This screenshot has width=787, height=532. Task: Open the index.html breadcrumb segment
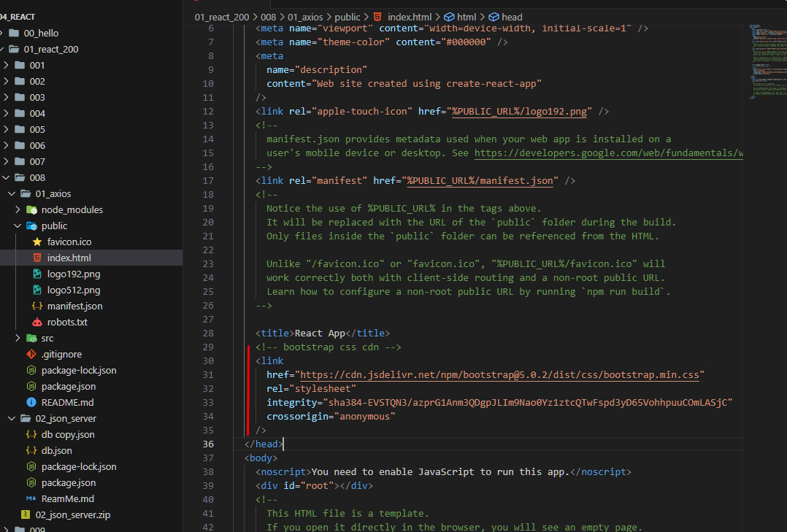point(410,17)
